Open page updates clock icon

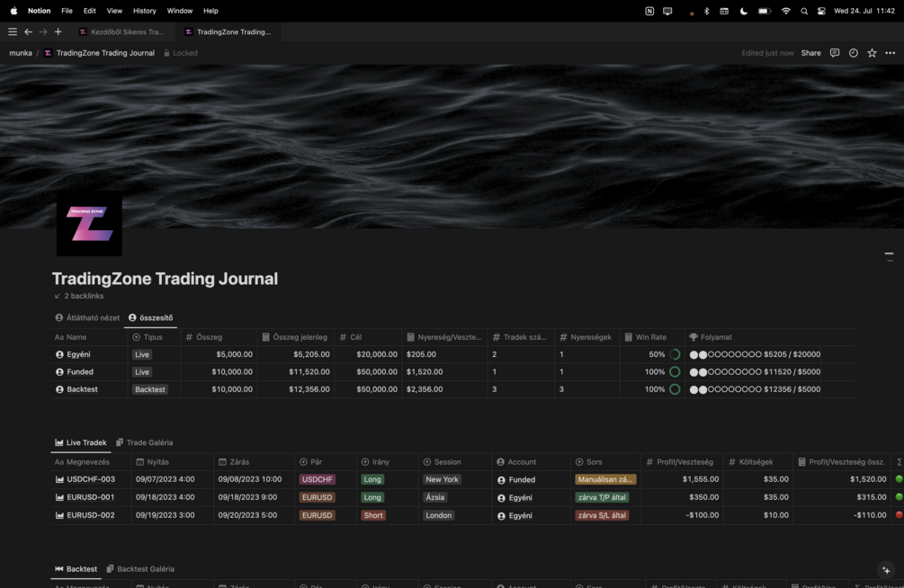click(854, 53)
